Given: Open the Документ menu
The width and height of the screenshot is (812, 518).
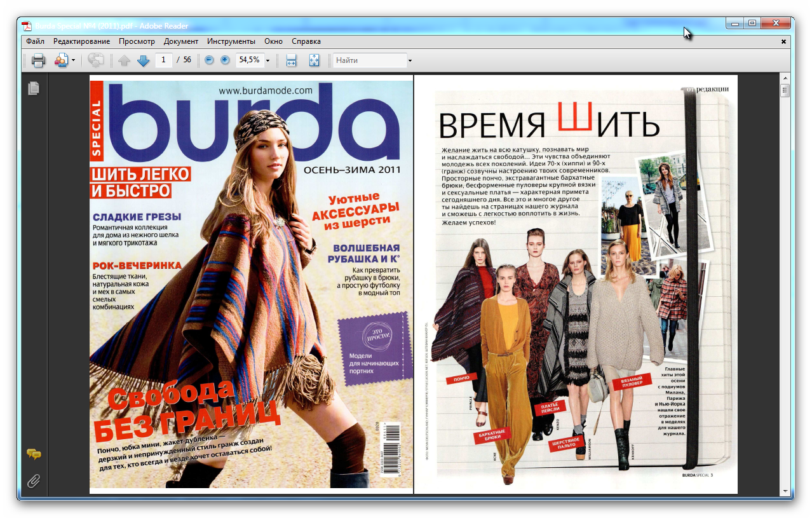Looking at the screenshot, I should 181,41.
